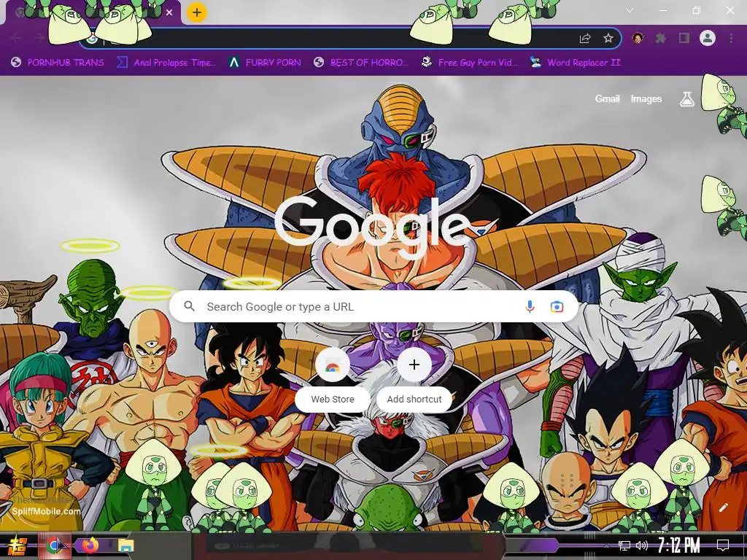Click the magnifier icon in the search box
Viewport: 747px width, 560px height.
(189, 306)
